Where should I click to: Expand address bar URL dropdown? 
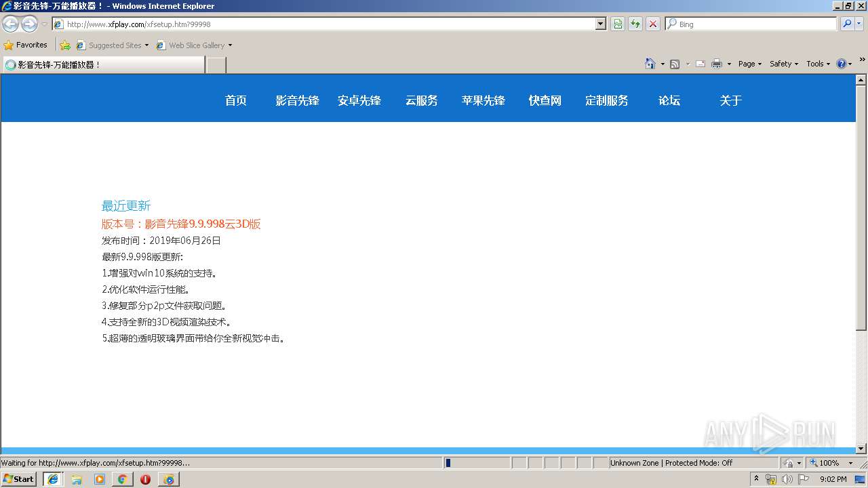[x=600, y=24]
